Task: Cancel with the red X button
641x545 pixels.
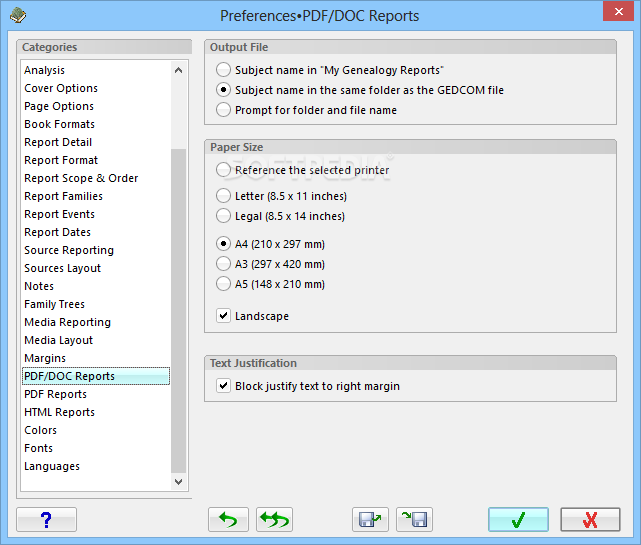Action: pyautogui.click(x=590, y=519)
